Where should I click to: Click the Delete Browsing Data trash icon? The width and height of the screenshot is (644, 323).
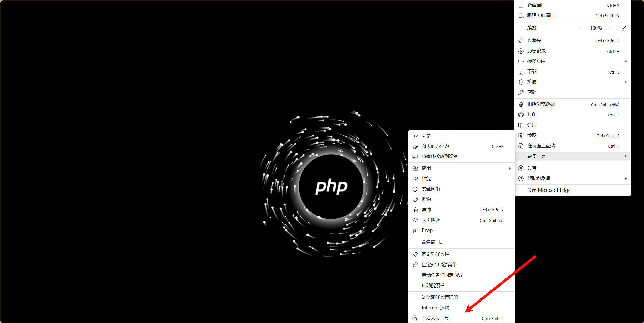click(x=521, y=104)
